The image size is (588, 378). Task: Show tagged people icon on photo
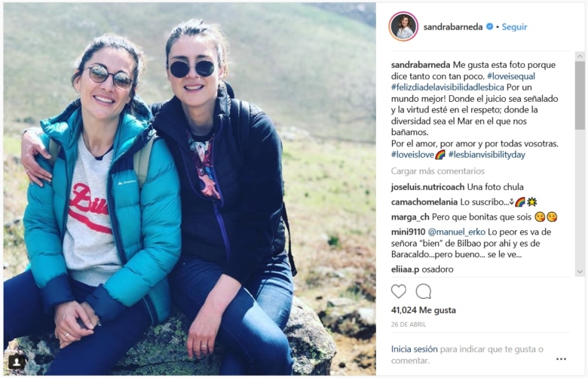(17, 362)
